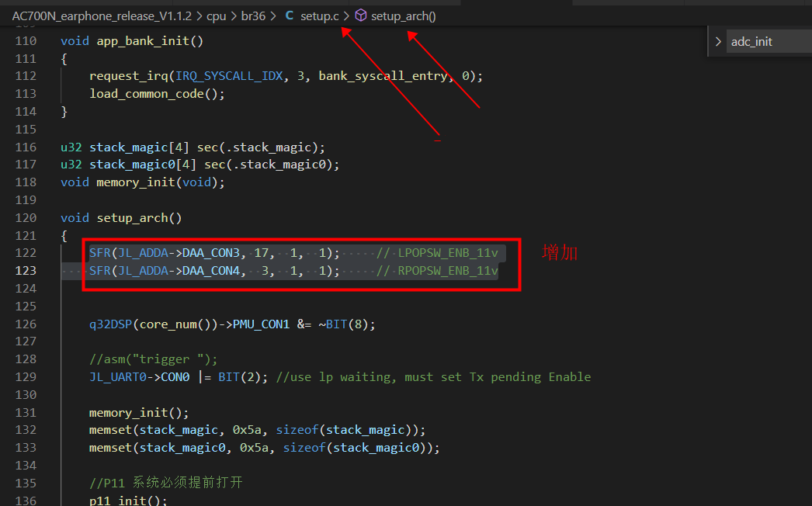This screenshot has height=506, width=812.
Task: Click JL_UART0 on line 129
Action: [117, 377]
